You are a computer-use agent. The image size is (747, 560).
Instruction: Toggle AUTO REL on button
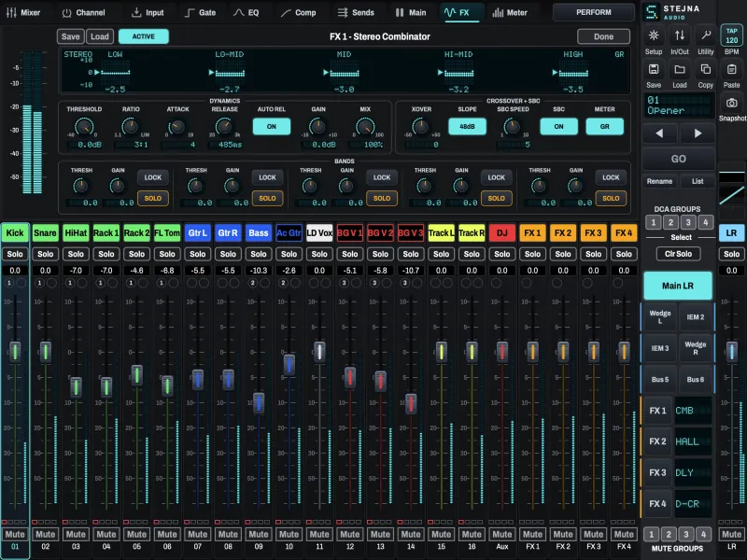[x=272, y=127]
